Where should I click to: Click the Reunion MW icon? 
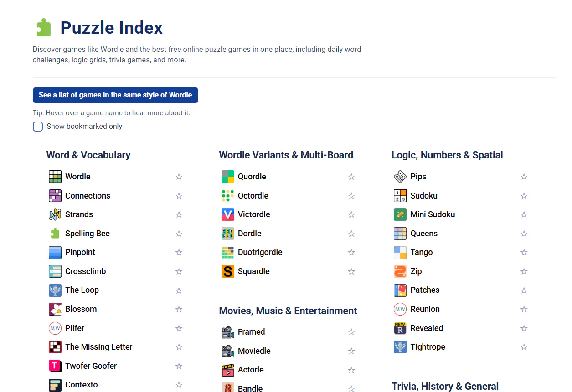400,309
